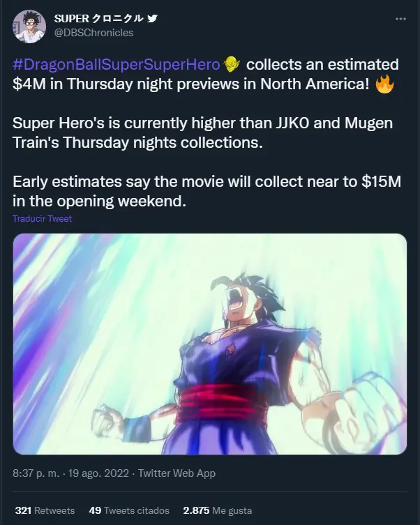Open the 19 ago. 2022 date link

pos(98,473)
